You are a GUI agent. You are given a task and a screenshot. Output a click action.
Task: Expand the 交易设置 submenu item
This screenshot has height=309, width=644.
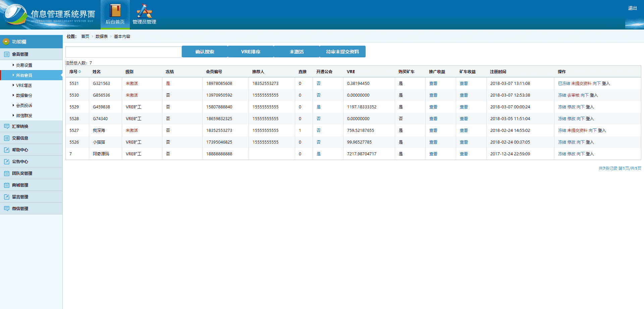pyautogui.click(x=24, y=65)
